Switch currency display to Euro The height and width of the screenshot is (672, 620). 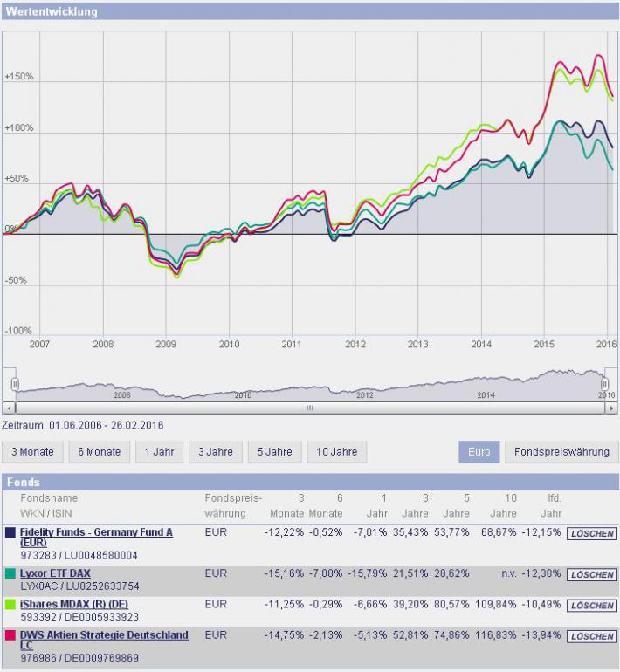(x=479, y=452)
